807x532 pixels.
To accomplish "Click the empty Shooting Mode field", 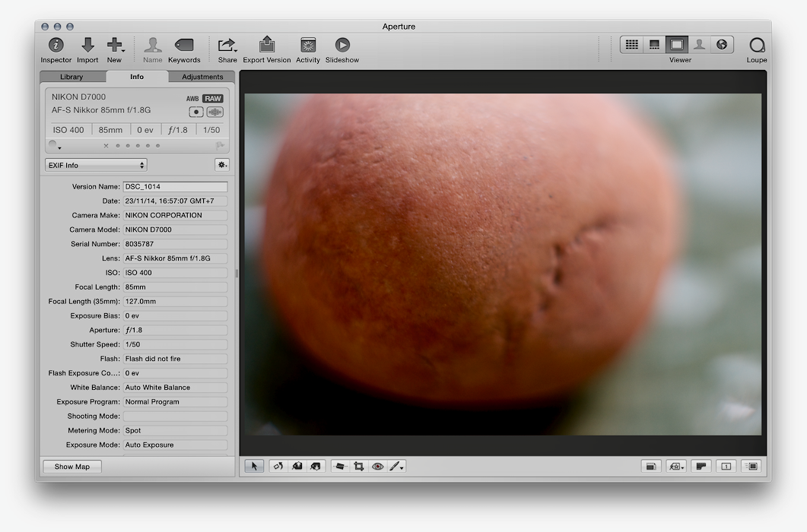I will point(175,416).
